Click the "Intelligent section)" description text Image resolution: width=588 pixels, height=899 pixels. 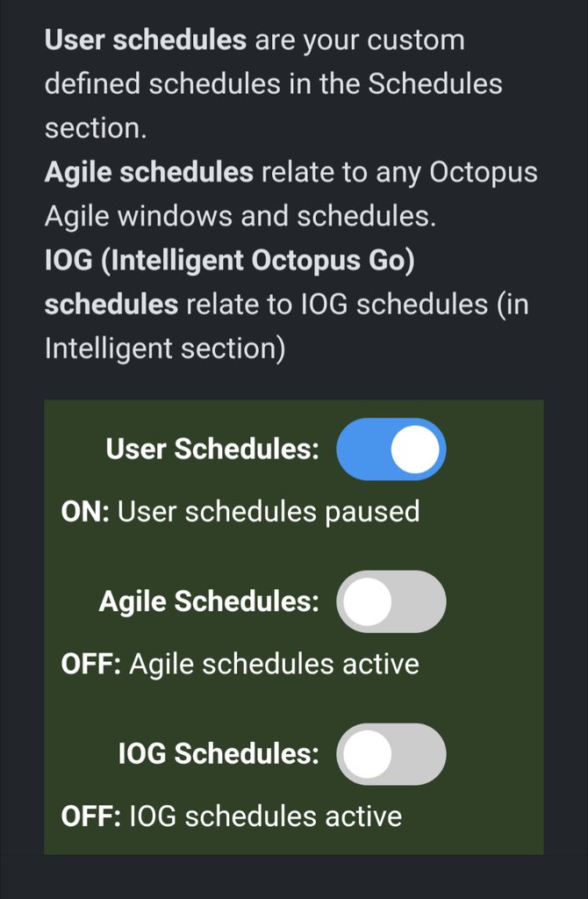click(x=165, y=349)
